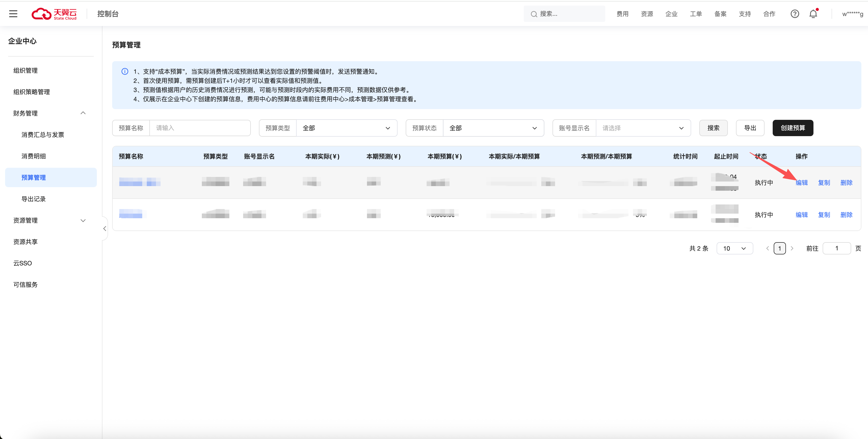This screenshot has height=439, width=868.
Task: Click the search magnifier icon
Action: pos(534,14)
